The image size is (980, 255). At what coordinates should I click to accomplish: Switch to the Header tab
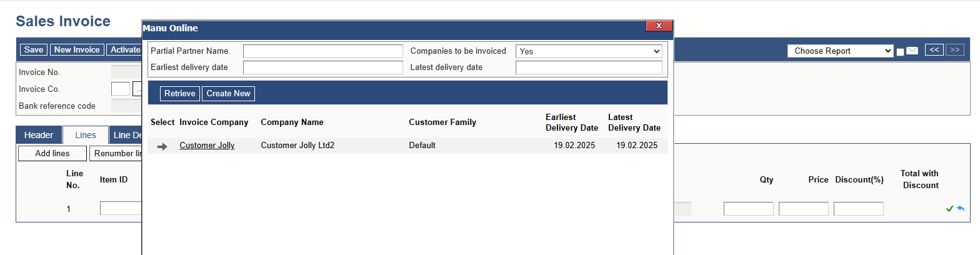(39, 135)
